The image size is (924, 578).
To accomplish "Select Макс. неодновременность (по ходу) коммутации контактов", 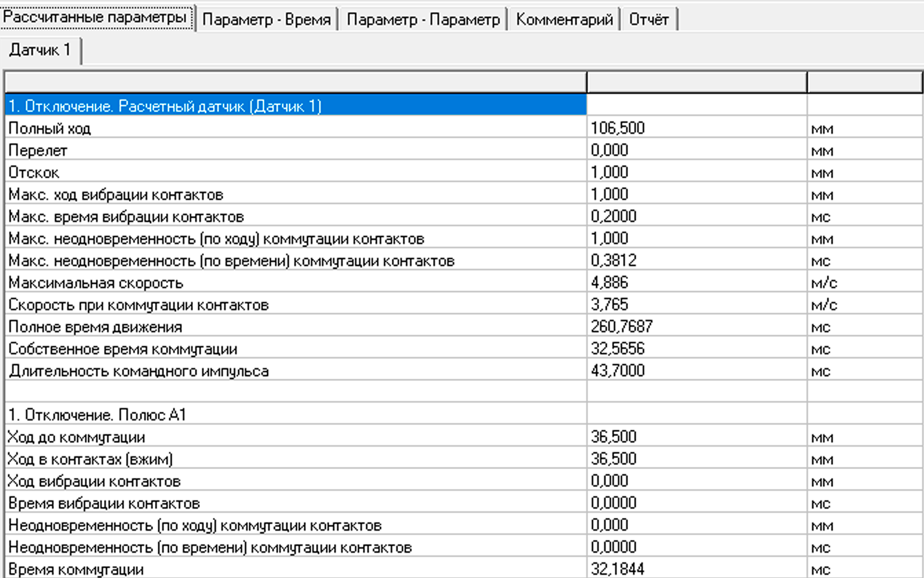I will point(217,238).
